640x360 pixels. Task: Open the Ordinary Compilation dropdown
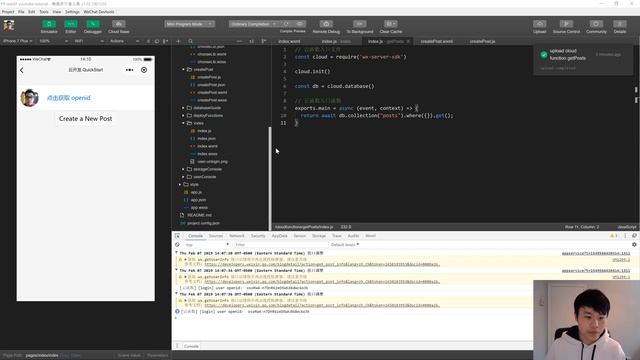[253, 24]
